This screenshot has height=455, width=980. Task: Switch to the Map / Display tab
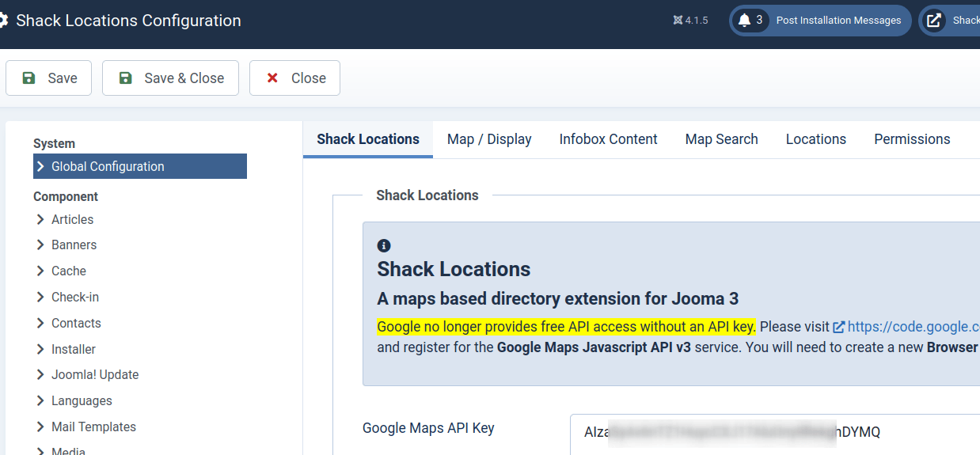pos(489,139)
